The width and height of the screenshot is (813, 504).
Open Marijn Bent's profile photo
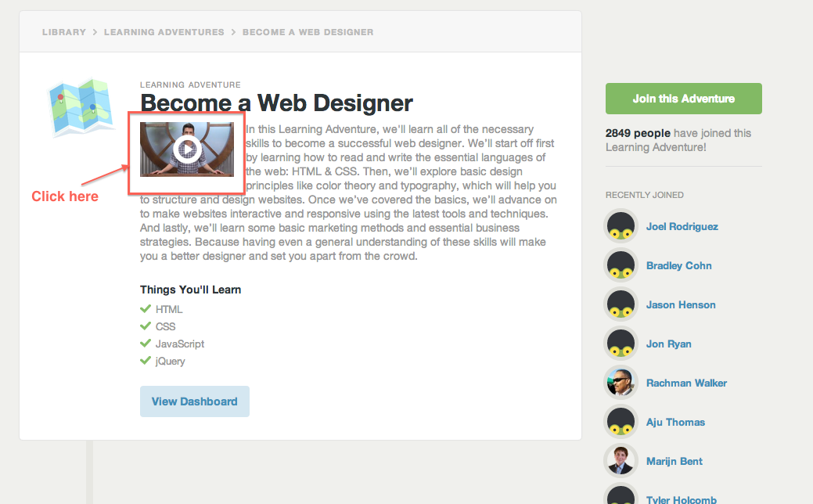[x=621, y=461]
